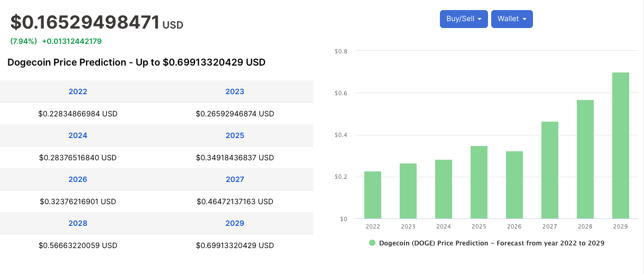Click the 2029 chart bar
The width and height of the screenshot is (644, 274).
(621, 145)
